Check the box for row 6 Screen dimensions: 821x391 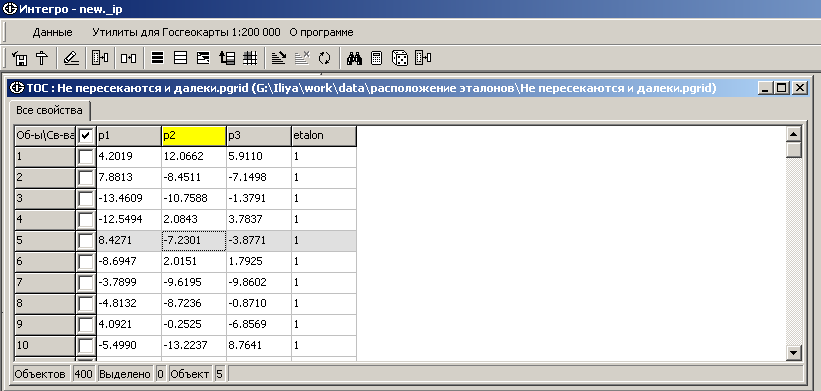point(86,262)
